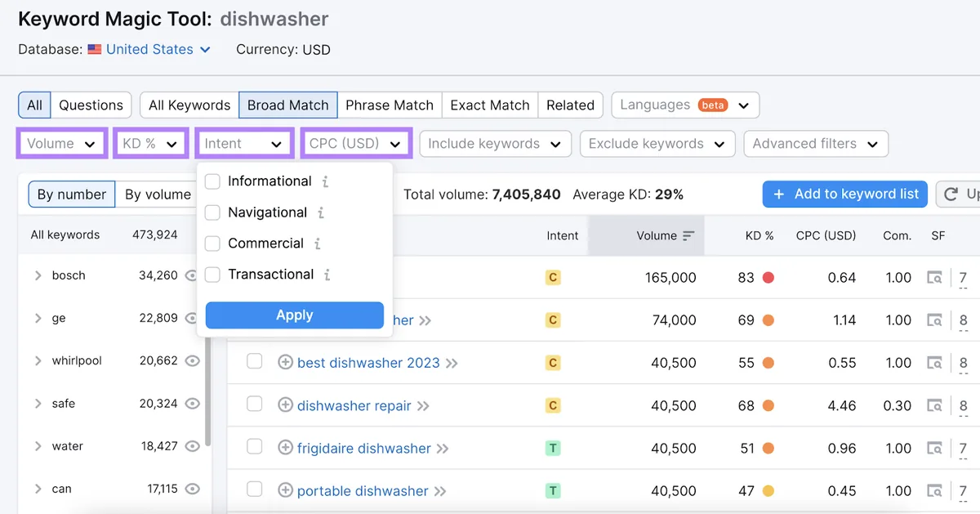The width and height of the screenshot is (980, 514).
Task: Expand the bosch keyword group
Action: [x=38, y=275]
